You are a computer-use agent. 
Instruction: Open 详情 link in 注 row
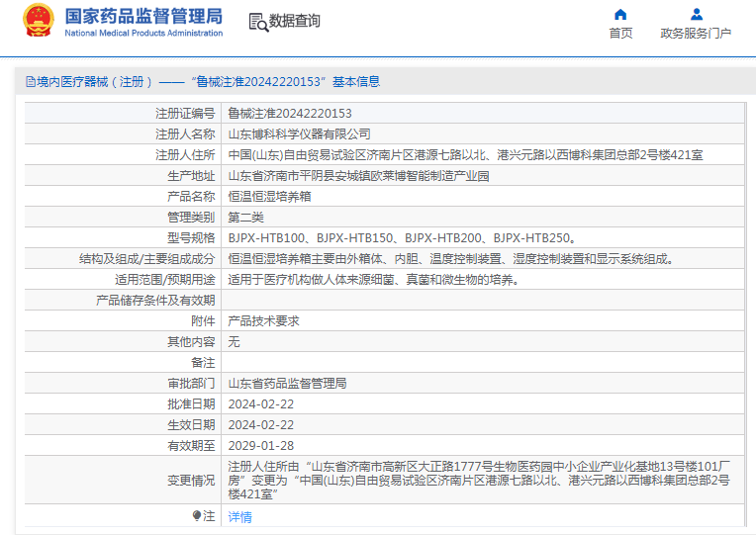point(240,517)
